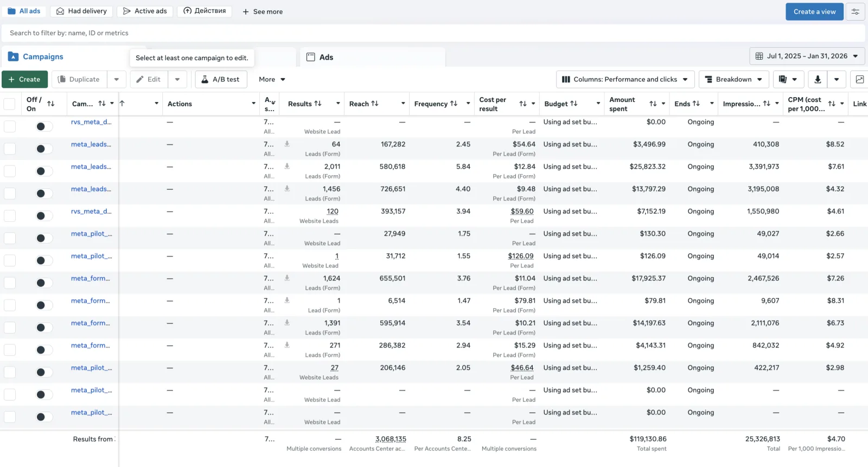This screenshot has height=467, width=868.
Task: Switch off campaign with $13,797.29 spent
Action: point(44,194)
